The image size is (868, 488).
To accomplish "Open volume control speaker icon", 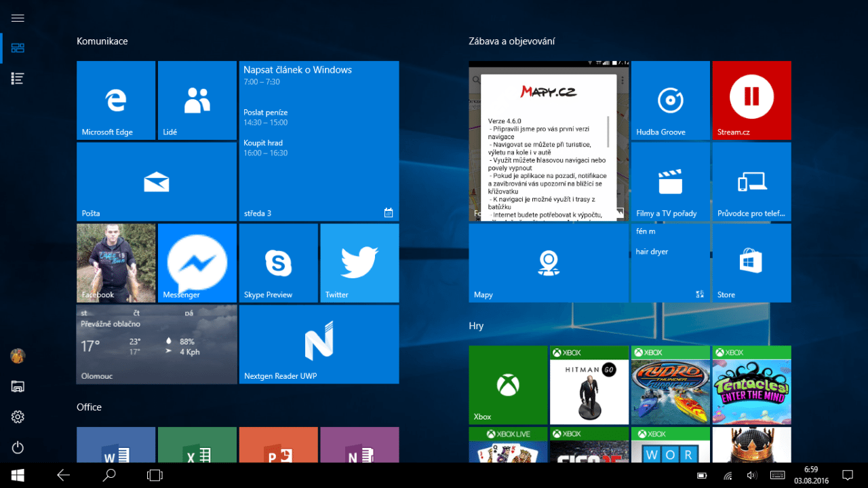I will pyautogui.click(x=751, y=475).
